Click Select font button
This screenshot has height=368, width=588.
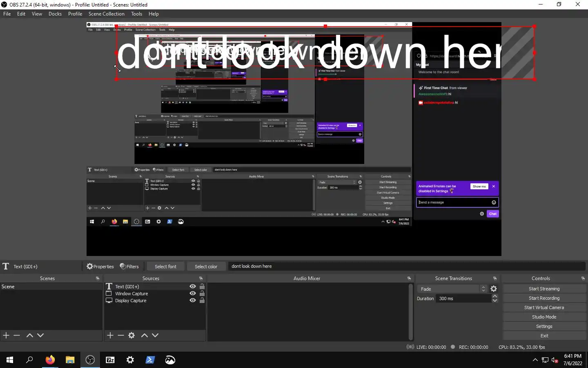[x=165, y=266]
